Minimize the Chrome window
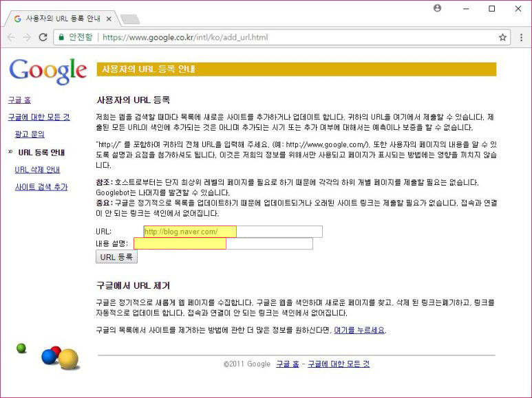Viewport: 532px width, 398px height. tap(466, 8)
